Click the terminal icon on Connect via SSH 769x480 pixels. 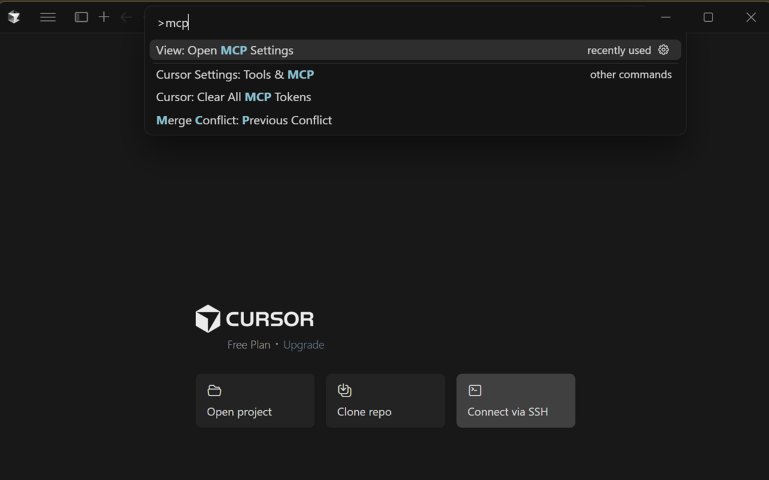(x=475, y=390)
